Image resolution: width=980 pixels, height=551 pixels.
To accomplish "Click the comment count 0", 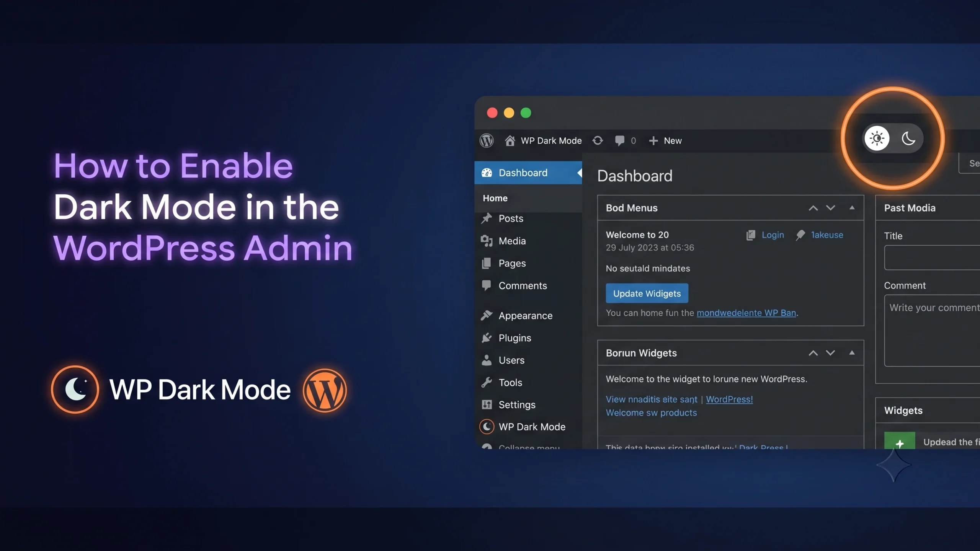I will pyautogui.click(x=633, y=141).
